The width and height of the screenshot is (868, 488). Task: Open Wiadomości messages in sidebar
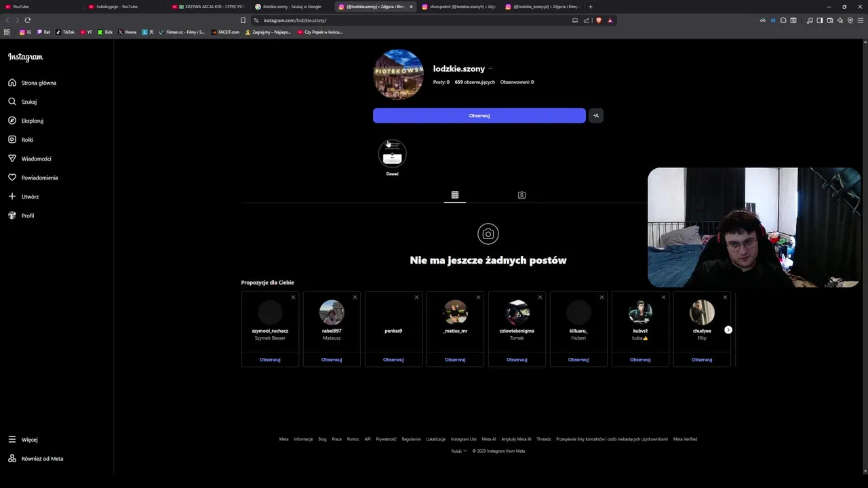(x=30, y=159)
